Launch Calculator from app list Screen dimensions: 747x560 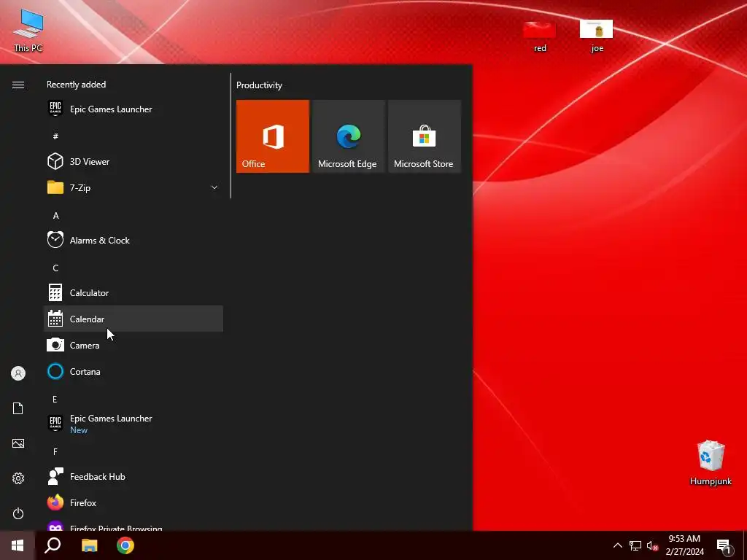[133, 293]
